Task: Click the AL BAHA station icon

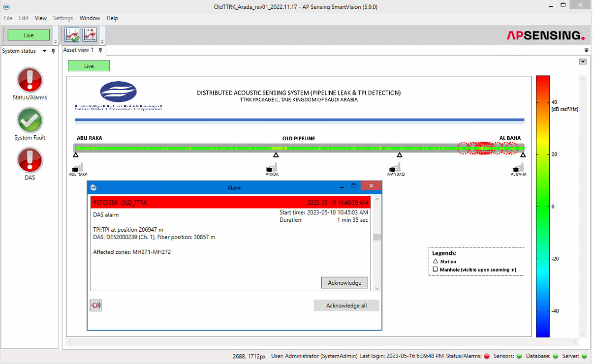Action: click(519, 169)
